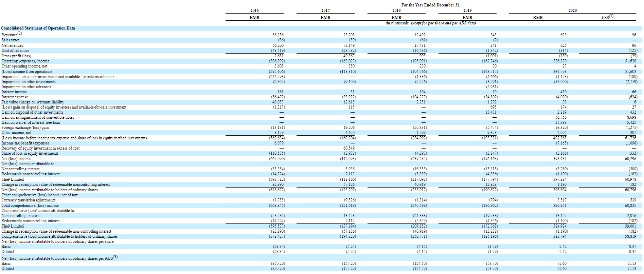Select the Net revenues row label
Image resolution: width=644 pixels, height=274 pixels.
(x=12, y=45)
